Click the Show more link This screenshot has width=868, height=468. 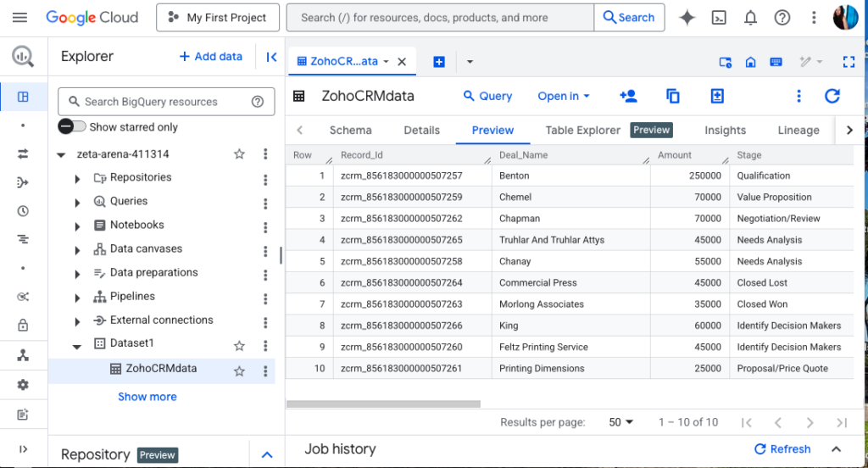(147, 397)
